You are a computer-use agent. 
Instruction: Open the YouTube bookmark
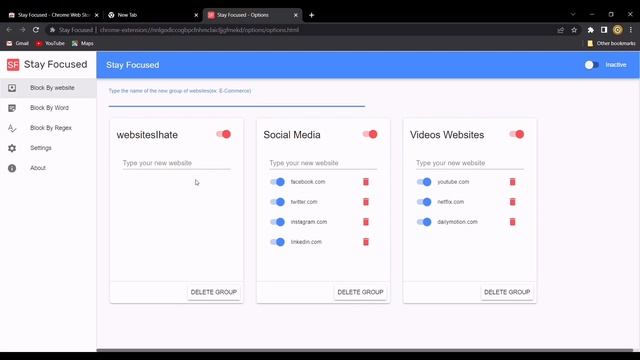(x=50, y=43)
